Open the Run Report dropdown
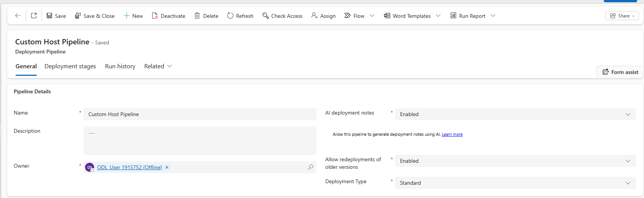The height and width of the screenshot is (198, 644). 493,16
